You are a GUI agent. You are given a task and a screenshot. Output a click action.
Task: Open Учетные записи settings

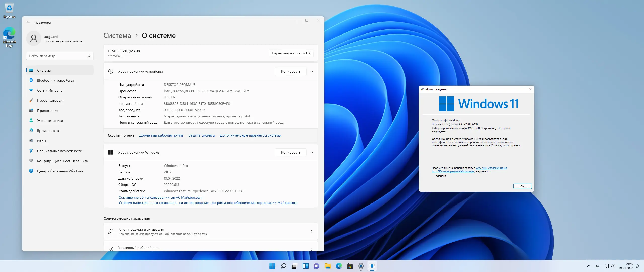pos(50,120)
